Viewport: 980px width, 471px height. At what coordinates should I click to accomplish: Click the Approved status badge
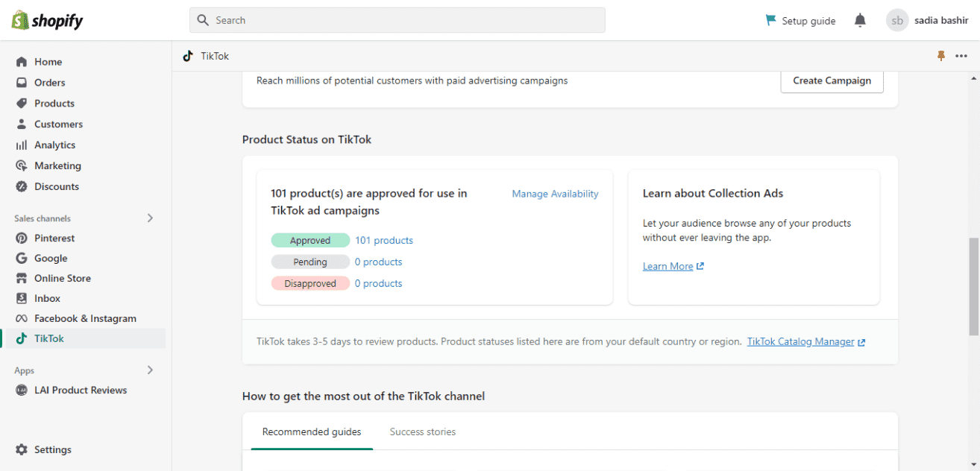(310, 241)
